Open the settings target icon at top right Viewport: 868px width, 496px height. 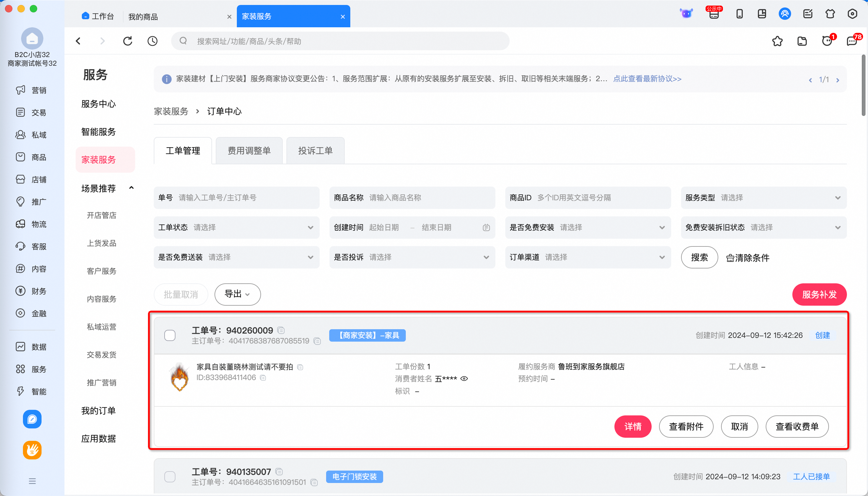(x=852, y=14)
